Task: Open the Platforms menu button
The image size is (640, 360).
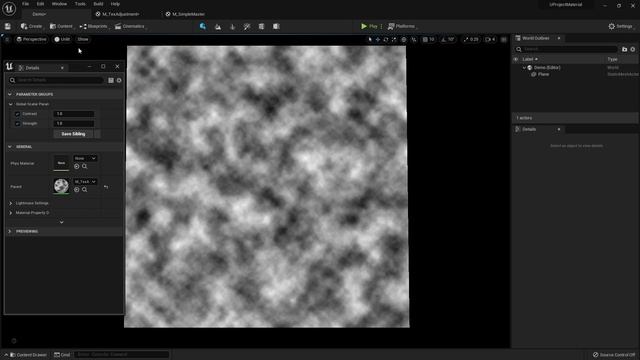Action: 402,27
